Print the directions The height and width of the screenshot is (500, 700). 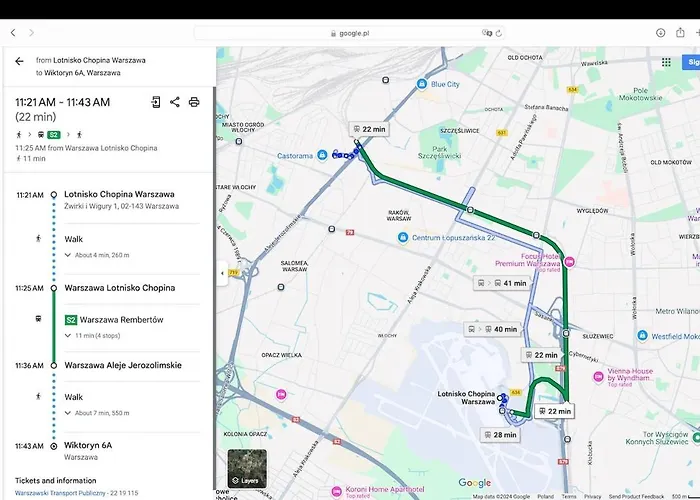pyautogui.click(x=194, y=102)
